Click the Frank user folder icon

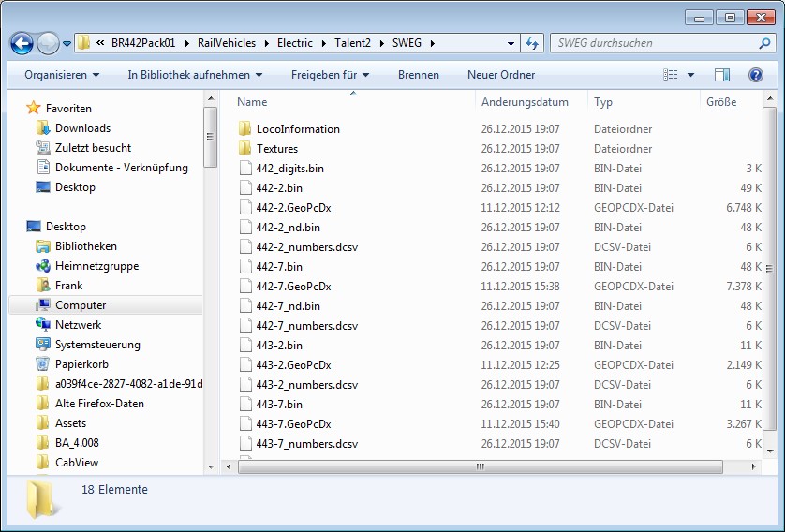(x=43, y=286)
